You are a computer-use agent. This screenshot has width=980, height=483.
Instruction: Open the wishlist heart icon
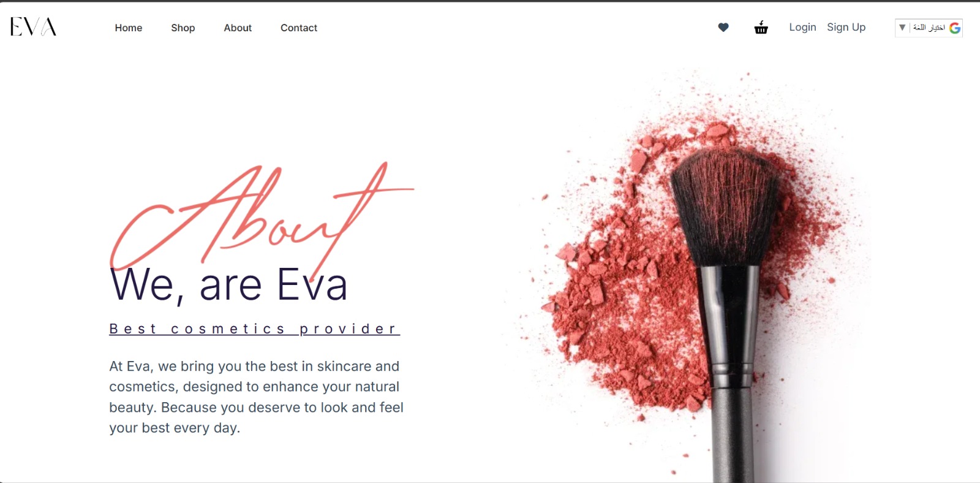(x=723, y=28)
